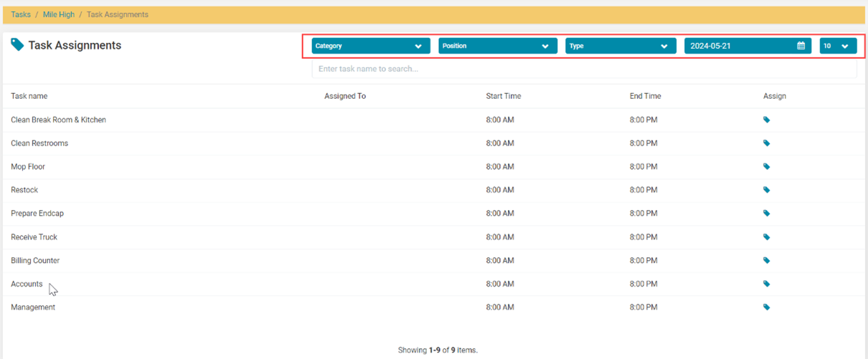The width and height of the screenshot is (868, 359).
Task: Select the Mop Floor task name
Action: 28,166
